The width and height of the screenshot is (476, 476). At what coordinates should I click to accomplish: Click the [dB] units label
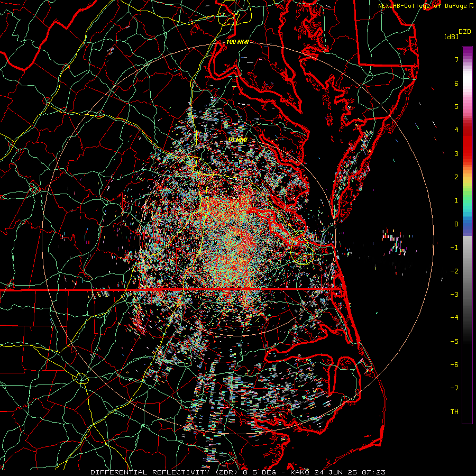[452, 36]
